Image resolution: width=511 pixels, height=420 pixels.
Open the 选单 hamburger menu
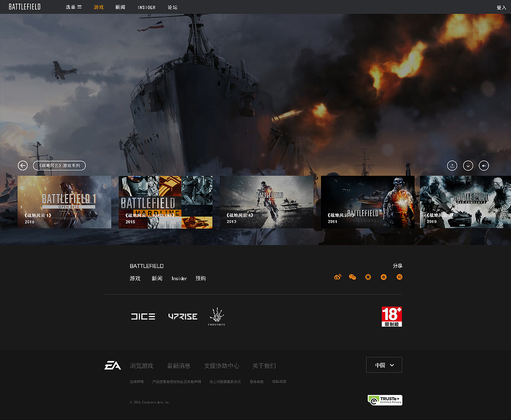click(73, 7)
